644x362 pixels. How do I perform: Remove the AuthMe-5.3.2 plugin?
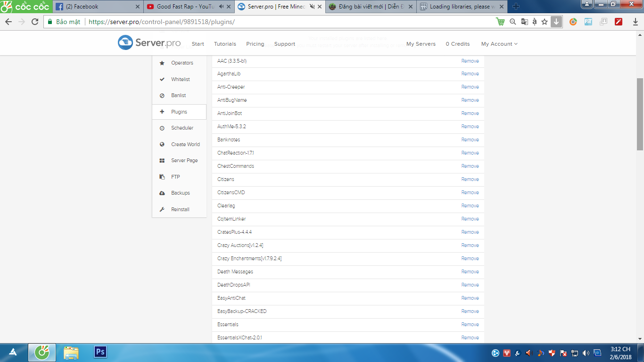point(470,127)
